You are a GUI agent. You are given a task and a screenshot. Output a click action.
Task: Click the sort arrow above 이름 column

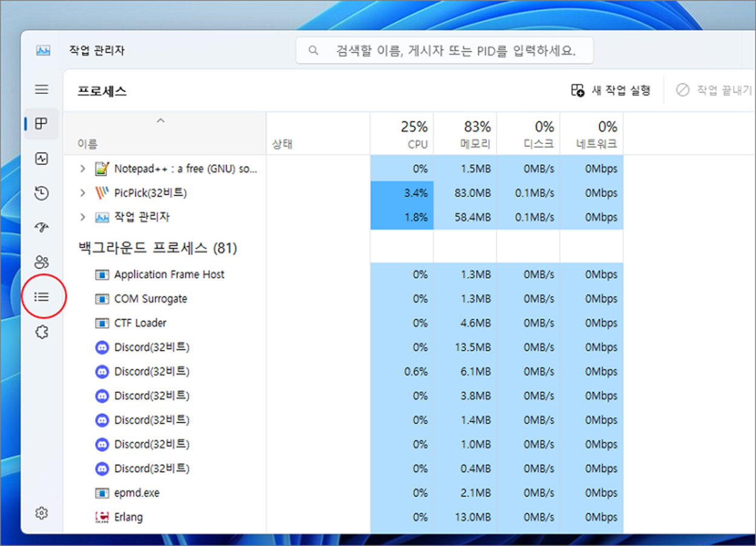tap(160, 120)
